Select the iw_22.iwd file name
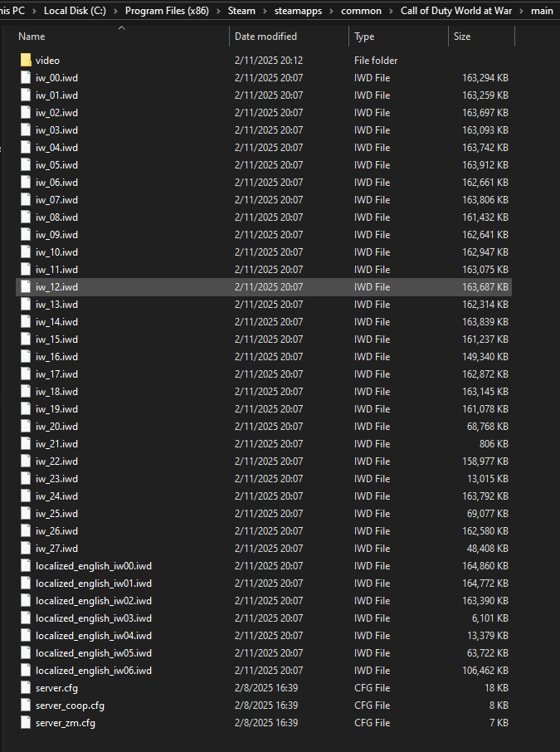560x752 pixels. (x=56, y=461)
